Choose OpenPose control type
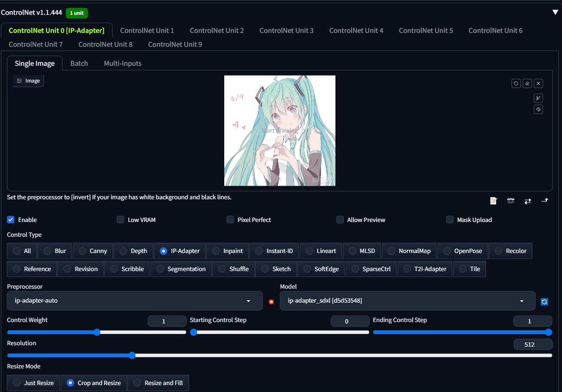The height and width of the screenshot is (392, 562). pyautogui.click(x=463, y=251)
